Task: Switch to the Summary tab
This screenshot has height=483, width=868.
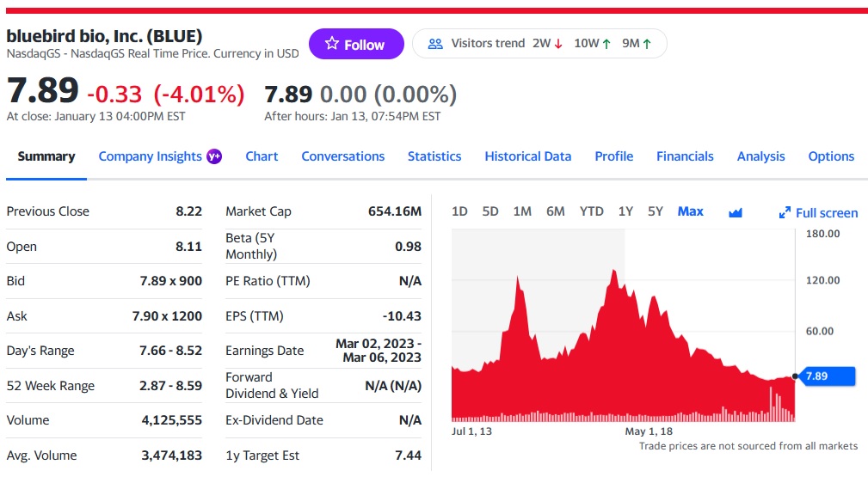Action: [x=46, y=156]
